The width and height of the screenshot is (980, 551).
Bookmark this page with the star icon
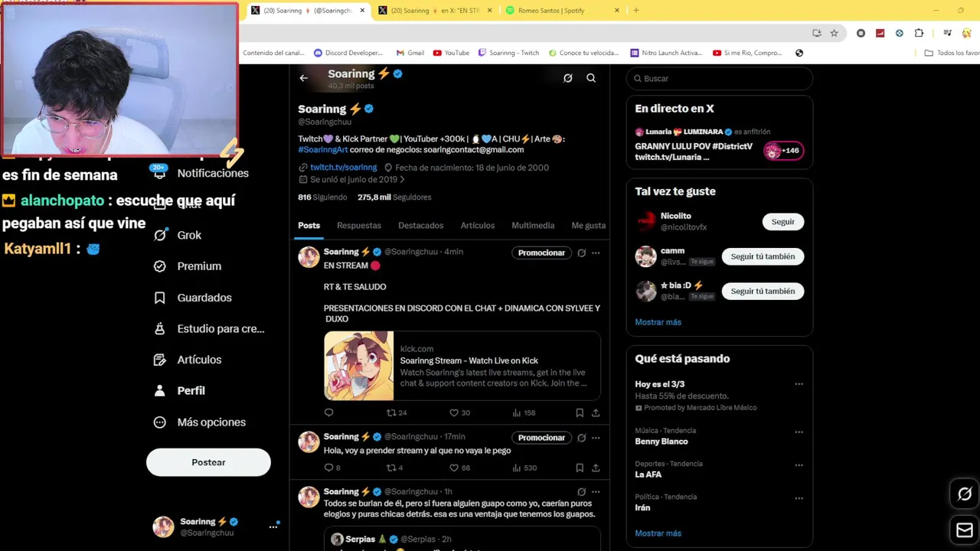tap(834, 33)
